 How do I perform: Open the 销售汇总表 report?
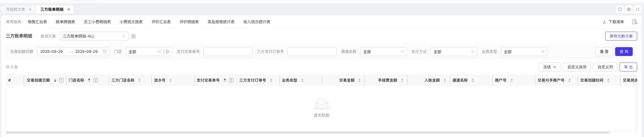point(37,22)
